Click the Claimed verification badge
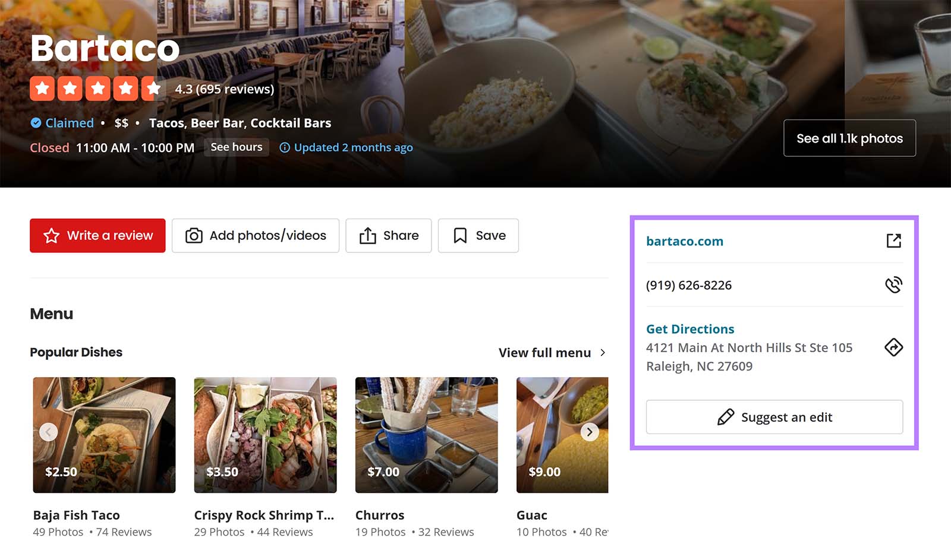The height and width of the screenshot is (560, 951). click(x=36, y=123)
